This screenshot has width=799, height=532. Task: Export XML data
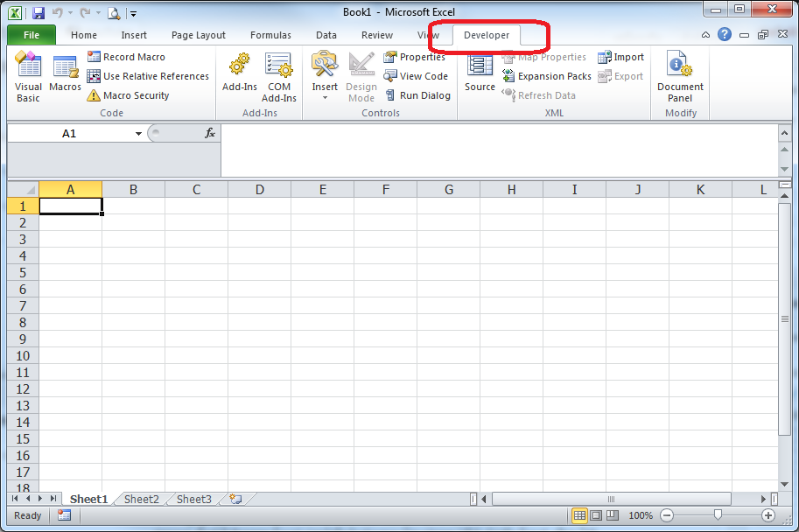click(620, 76)
